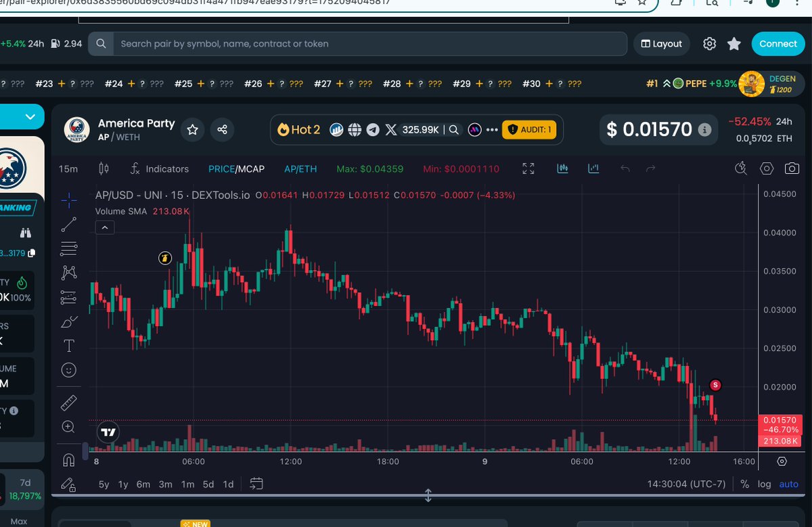Toggle log scale mode

764,484
